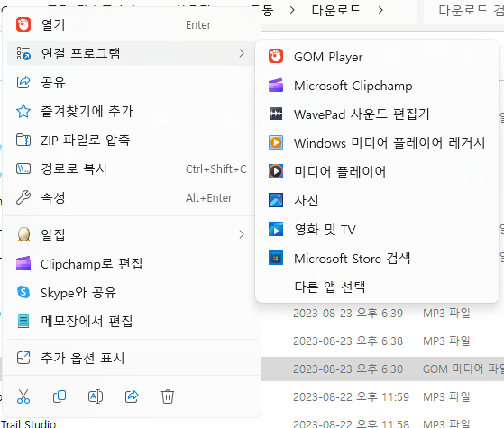Image resolution: width=504 pixels, height=428 pixels.
Task: Expand 연결 프로그램 chevron arrow
Action: pos(242,53)
